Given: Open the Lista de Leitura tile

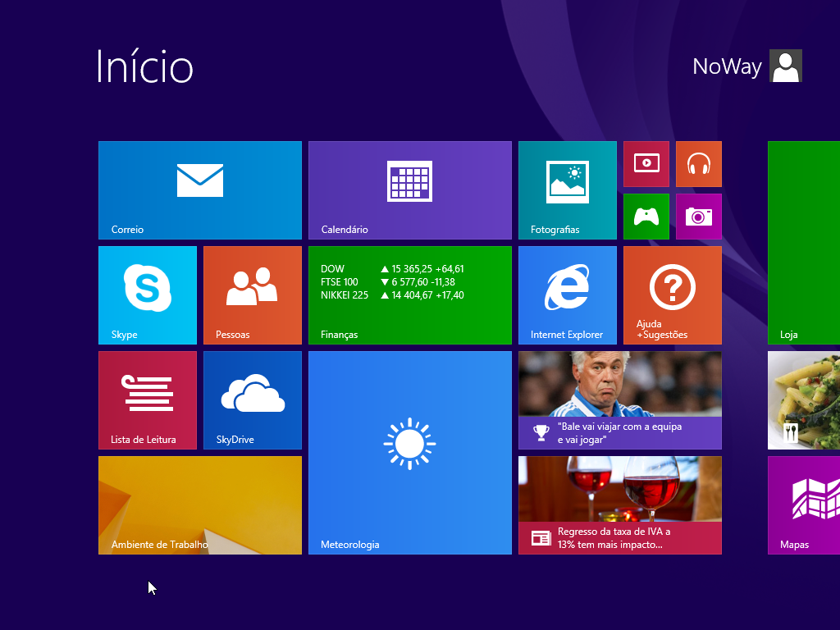Looking at the screenshot, I should tap(148, 400).
